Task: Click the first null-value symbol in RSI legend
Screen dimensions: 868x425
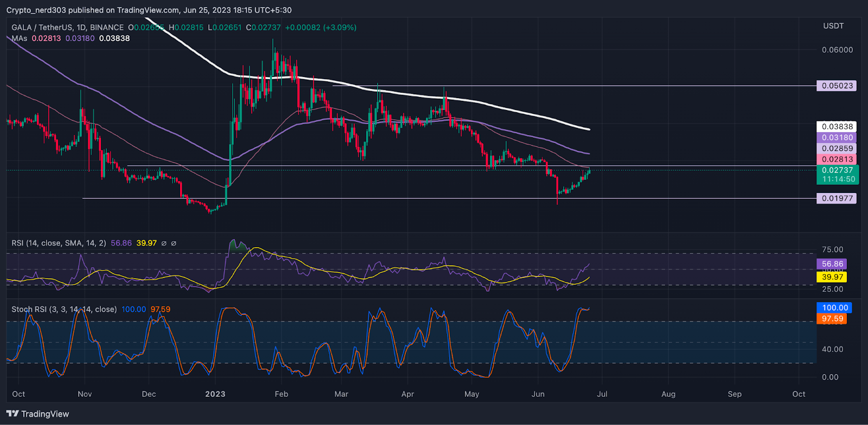Action: click(x=164, y=243)
